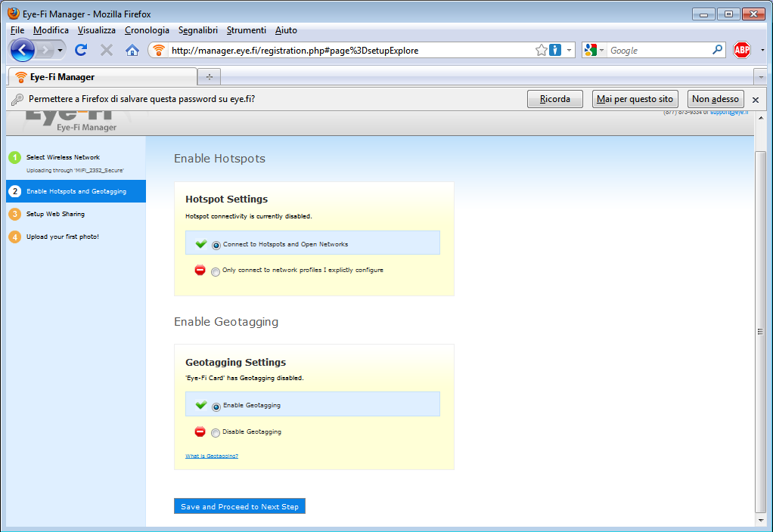Open the address bar history dropdown
This screenshot has width=773, height=532.
[569, 50]
